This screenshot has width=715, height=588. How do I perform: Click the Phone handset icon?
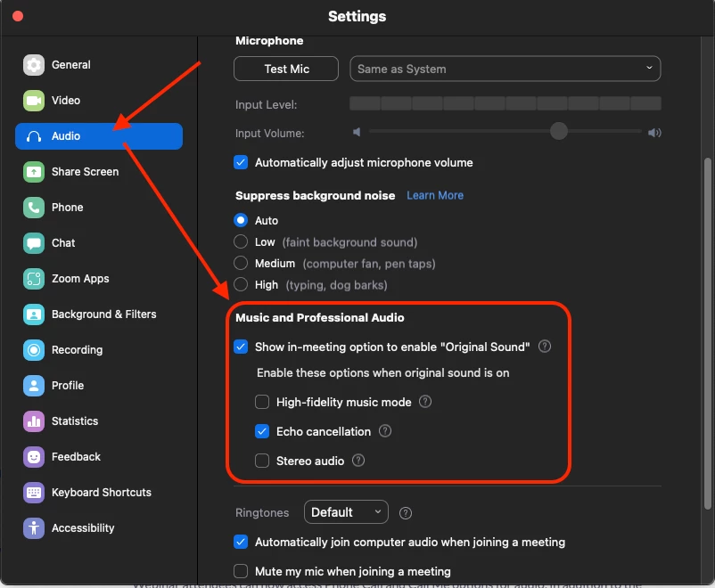coord(34,208)
